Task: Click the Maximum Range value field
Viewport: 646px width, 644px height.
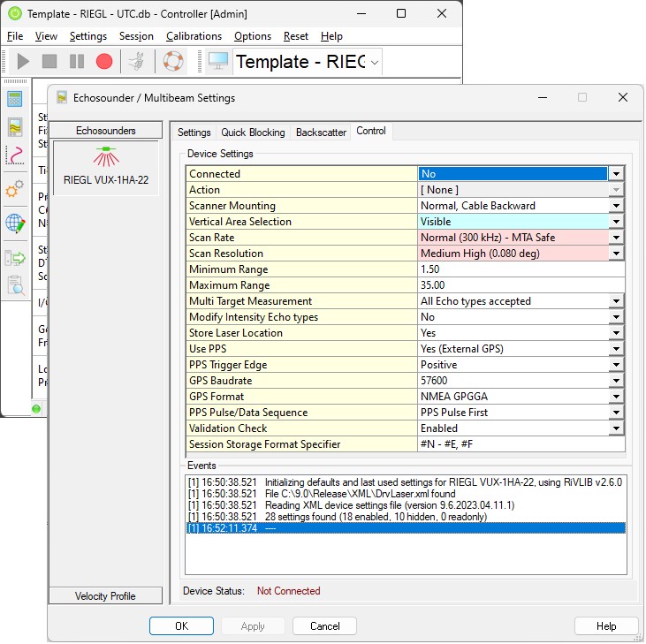Action: point(521,285)
